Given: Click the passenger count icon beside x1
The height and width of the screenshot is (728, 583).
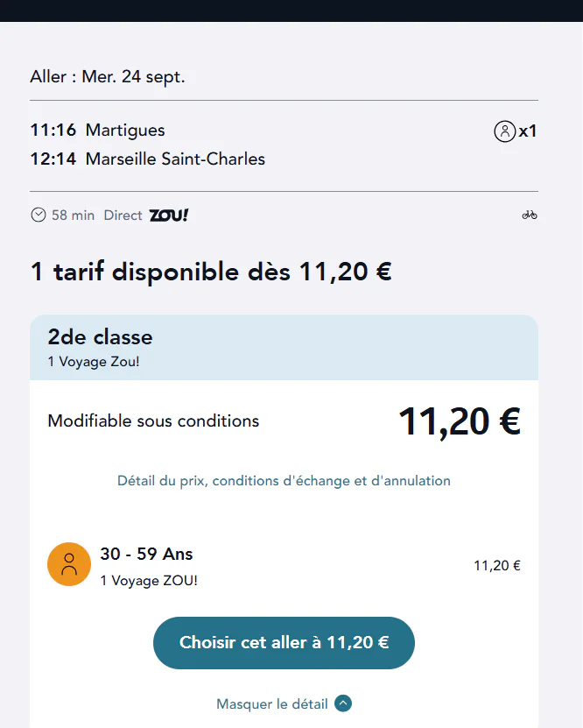Looking at the screenshot, I should point(504,131).
